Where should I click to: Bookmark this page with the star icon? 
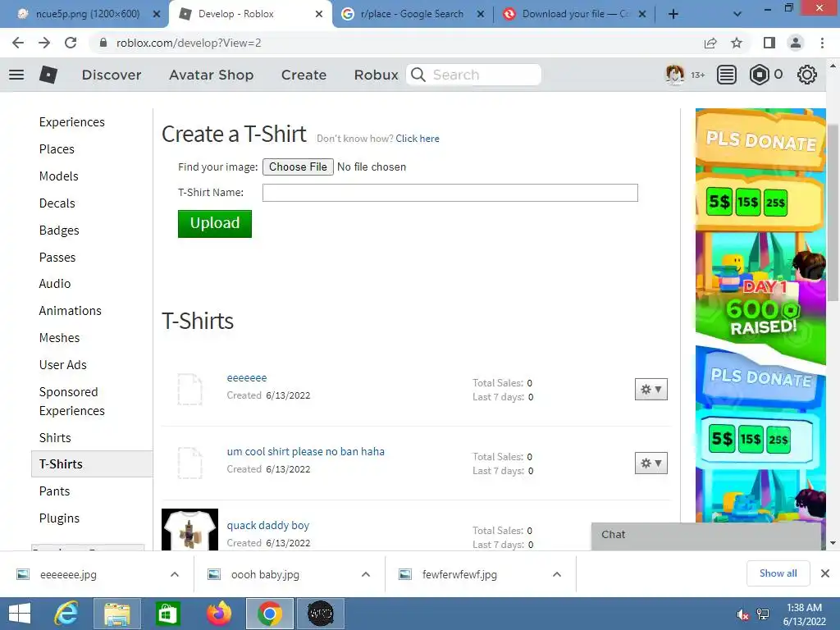[x=737, y=43]
